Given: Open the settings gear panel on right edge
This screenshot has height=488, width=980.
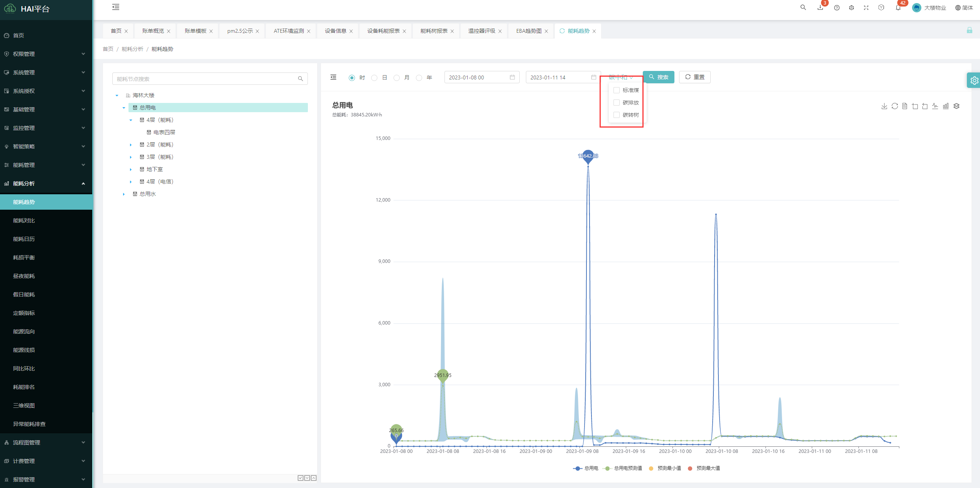Looking at the screenshot, I should pyautogui.click(x=974, y=80).
